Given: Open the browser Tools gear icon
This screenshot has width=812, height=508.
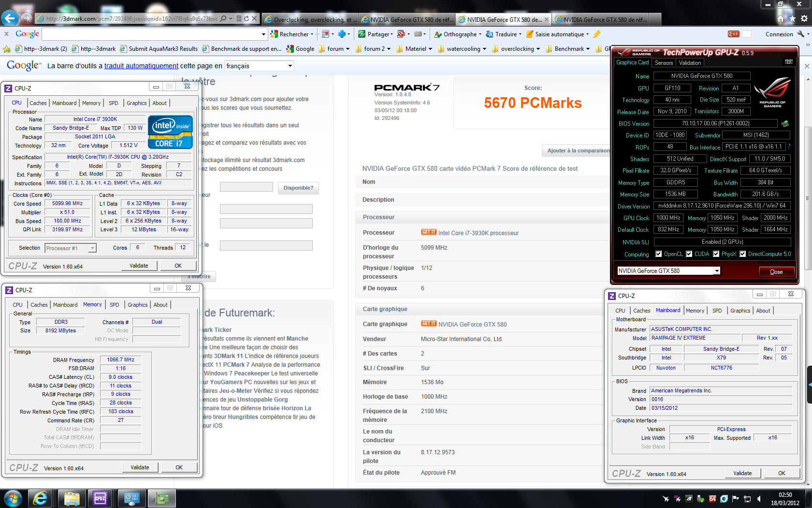Looking at the screenshot, I should 804,18.
